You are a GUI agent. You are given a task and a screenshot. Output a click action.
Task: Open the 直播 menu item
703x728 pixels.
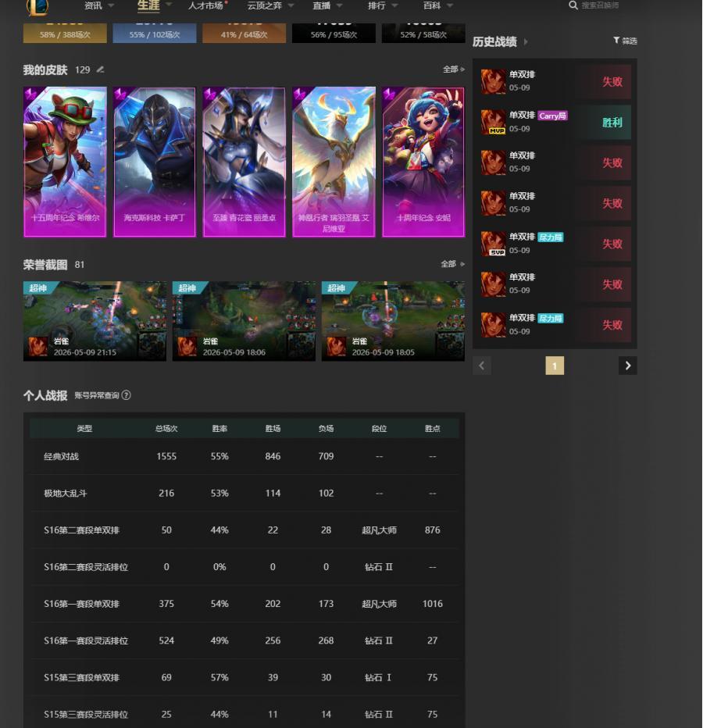321,5
